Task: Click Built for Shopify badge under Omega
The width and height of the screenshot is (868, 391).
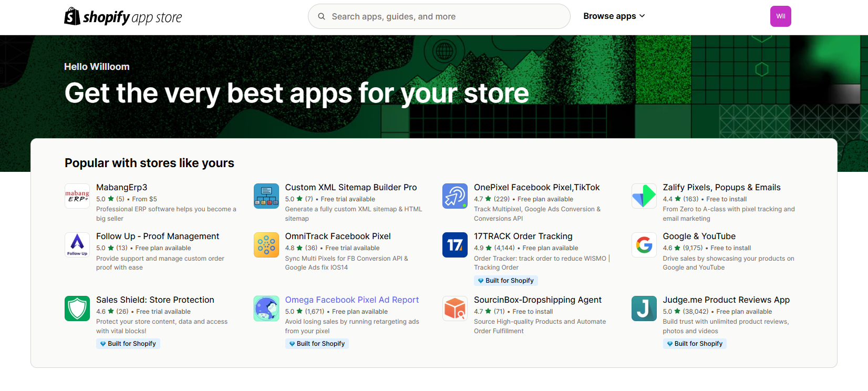Action: 317,344
